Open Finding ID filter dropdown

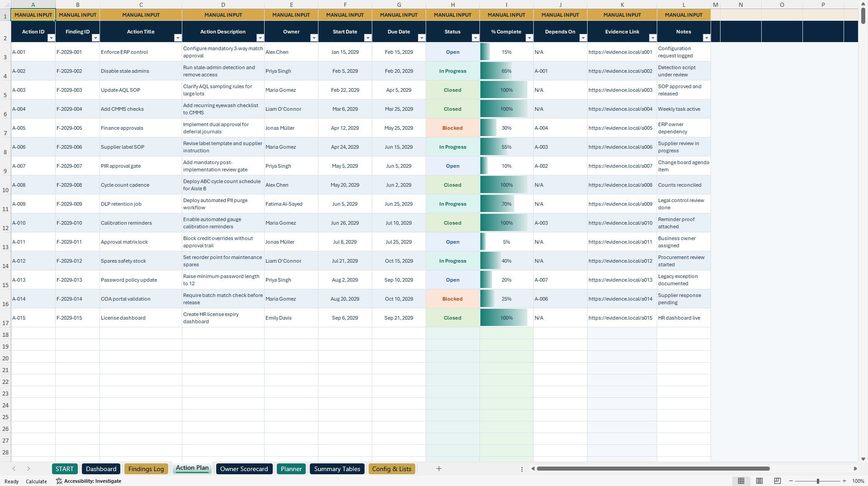(x=95, y=38)
